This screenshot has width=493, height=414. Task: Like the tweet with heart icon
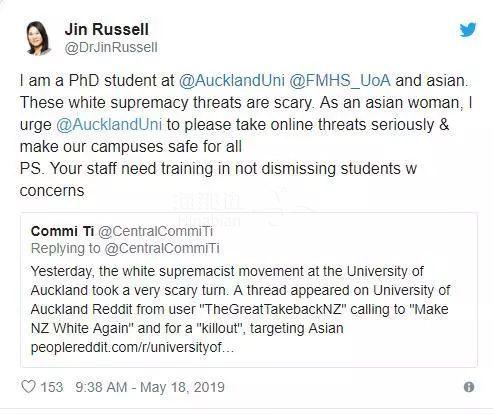[x=28, y=387]
